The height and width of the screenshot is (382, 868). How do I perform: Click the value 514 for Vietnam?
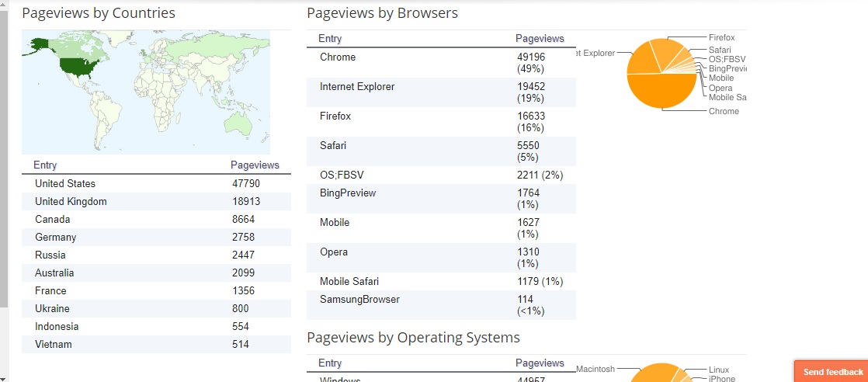pos(241,345)
